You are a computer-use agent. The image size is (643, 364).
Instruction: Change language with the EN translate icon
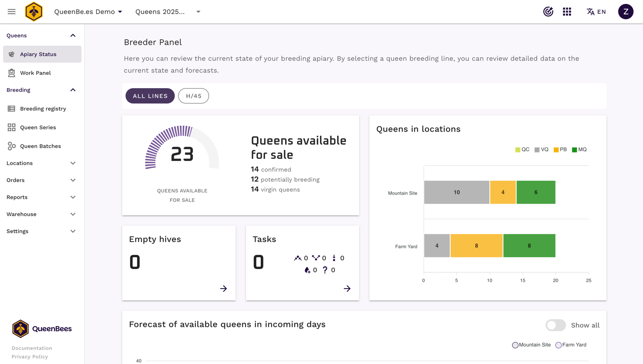pos(596,11)
